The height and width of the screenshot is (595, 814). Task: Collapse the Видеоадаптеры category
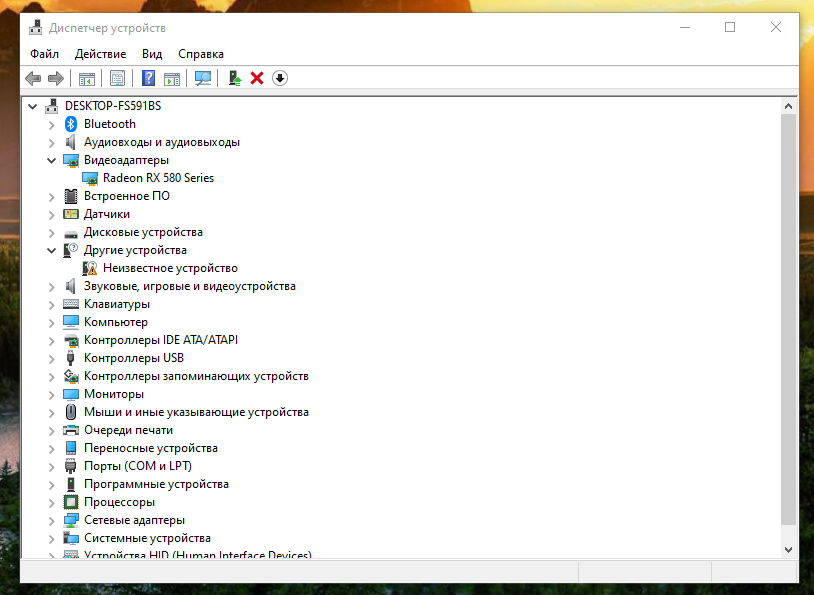point(51,160)
